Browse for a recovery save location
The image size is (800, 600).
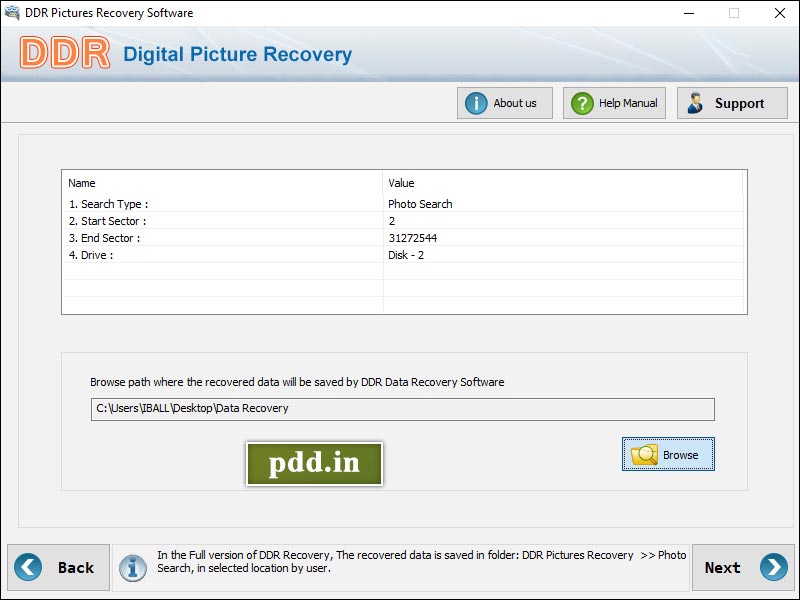point(668,454)
